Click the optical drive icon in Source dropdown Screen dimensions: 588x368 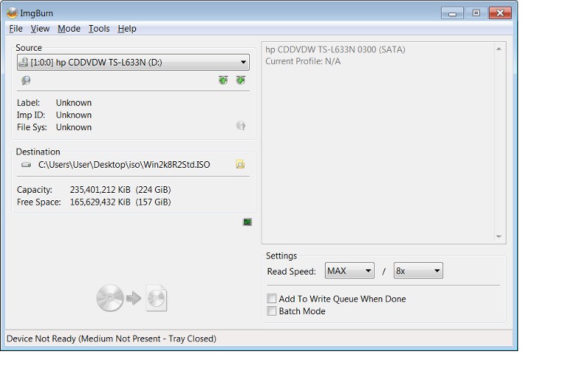[x=24, y=63]
